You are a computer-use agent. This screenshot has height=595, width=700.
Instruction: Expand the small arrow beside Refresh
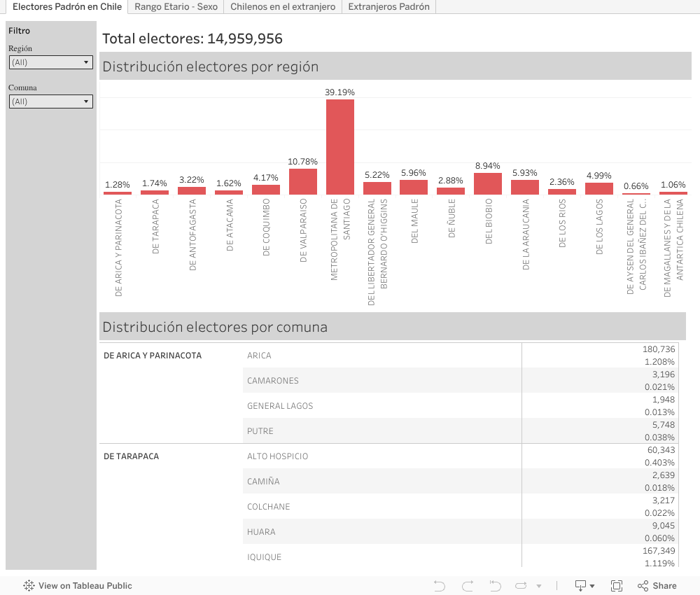(539, 586)
